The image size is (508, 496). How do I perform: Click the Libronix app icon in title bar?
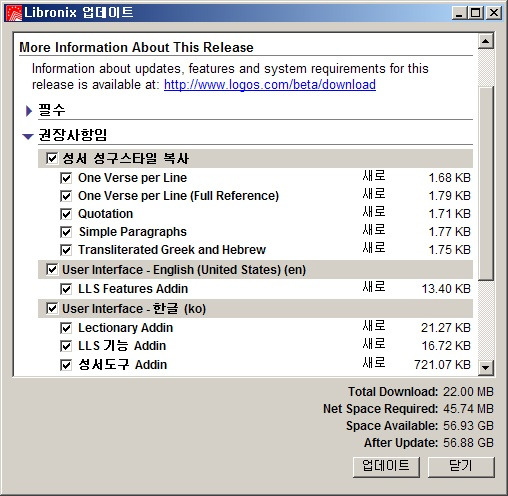pyautogui.click(x=14, y=13)
